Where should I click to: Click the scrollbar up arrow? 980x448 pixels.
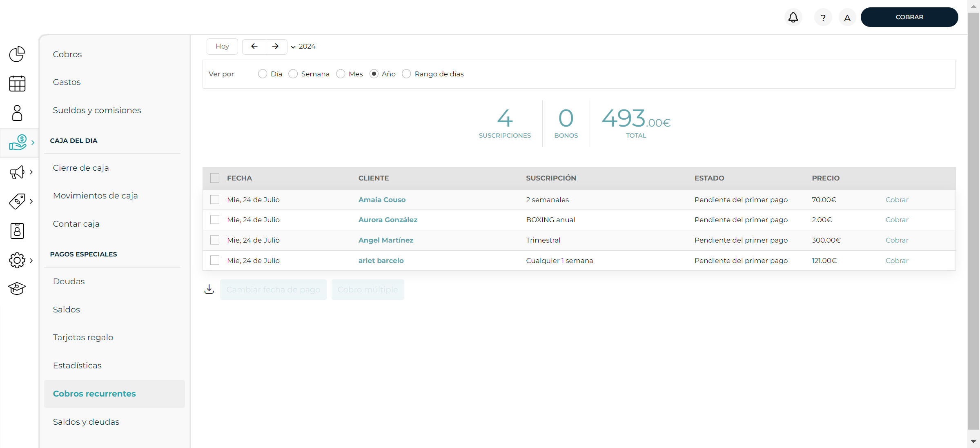(973, 6)
